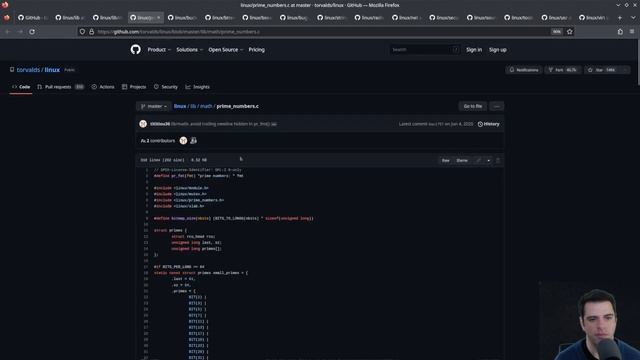Click the Sign in link

pyautogui.click(x=474, y=49)
